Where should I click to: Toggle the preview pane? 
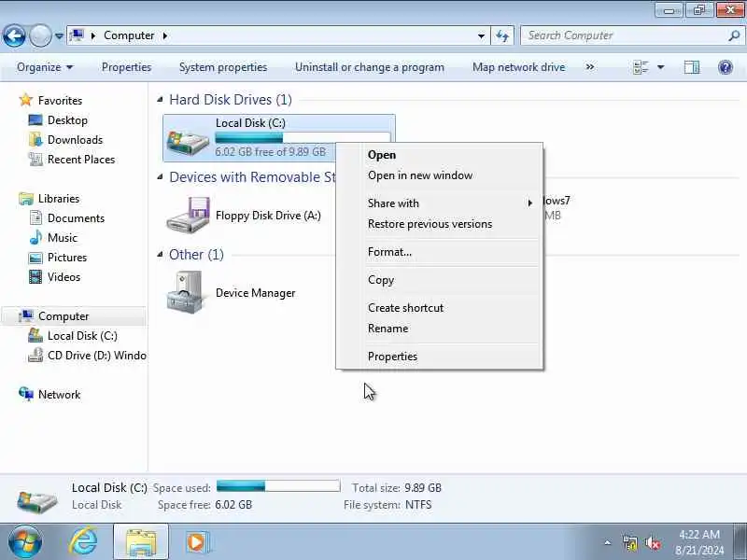691,67
